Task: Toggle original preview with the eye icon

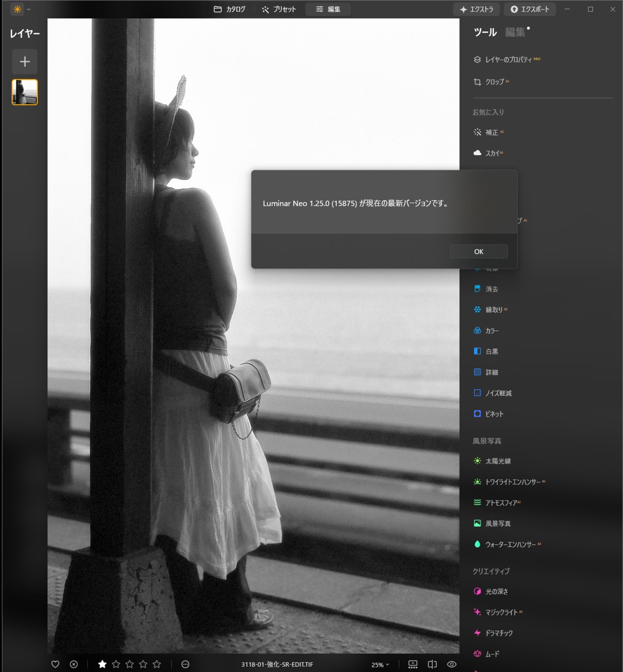Action: pos(450,664)
